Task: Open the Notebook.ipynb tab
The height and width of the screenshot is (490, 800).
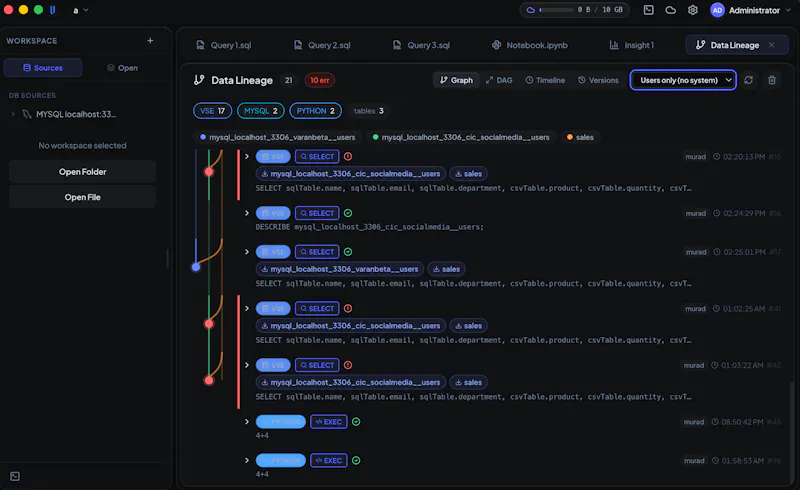Action: [530, 45]
